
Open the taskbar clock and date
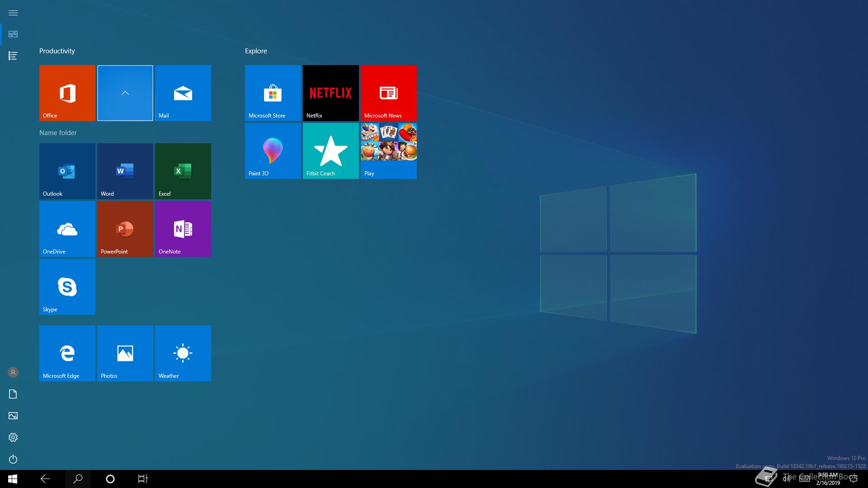coord(828,479)
